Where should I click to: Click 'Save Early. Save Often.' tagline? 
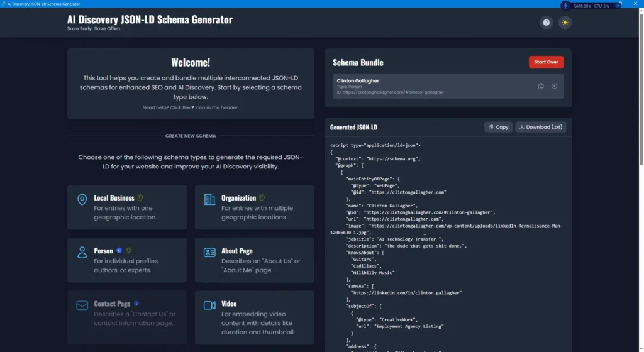point(94,29)
